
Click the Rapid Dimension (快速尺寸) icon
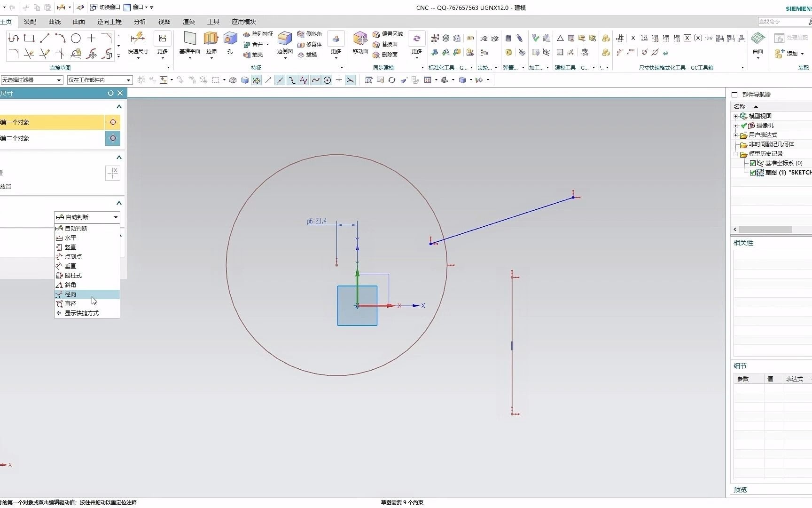(138, 39)
